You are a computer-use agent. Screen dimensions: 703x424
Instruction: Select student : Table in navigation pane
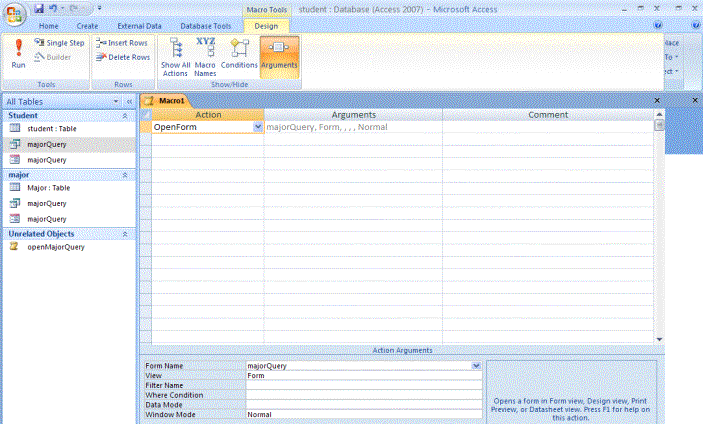69,129
